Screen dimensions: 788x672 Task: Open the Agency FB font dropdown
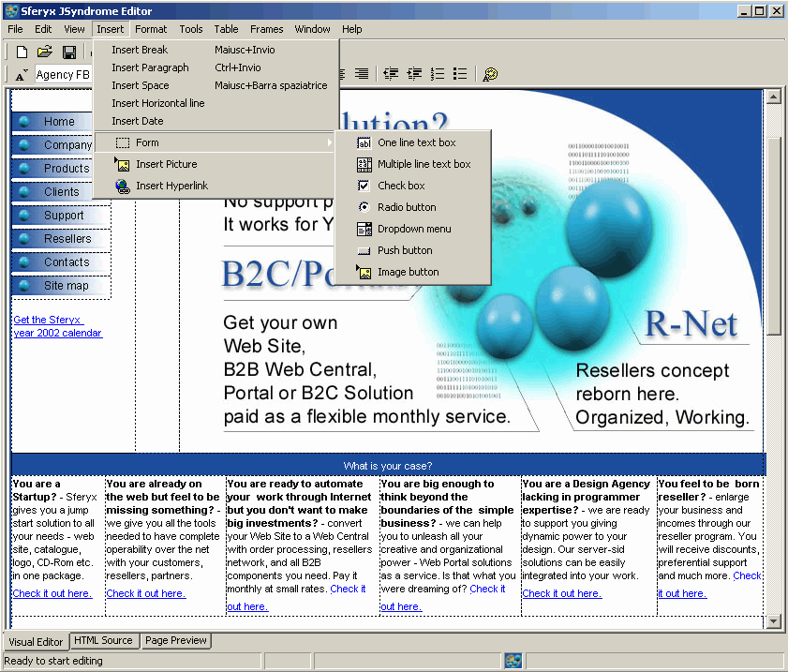[x=64, y=74]
